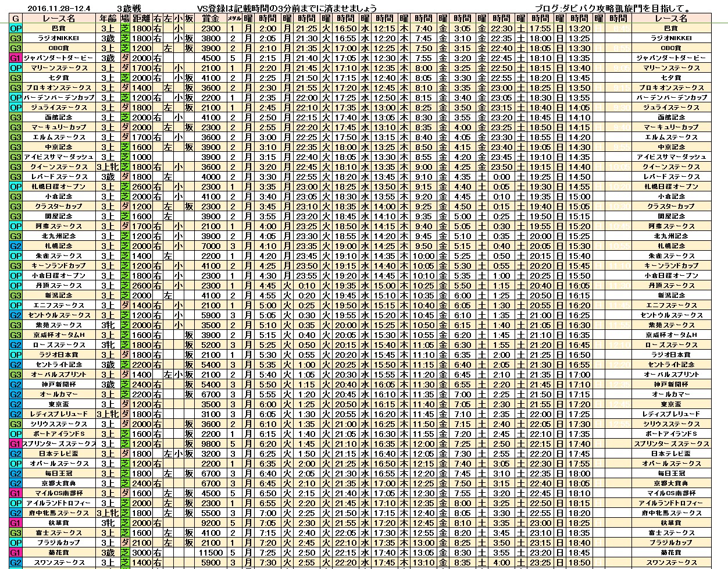
Task: Select 函館記念 in the left race-name column
Action: [59, 118]
